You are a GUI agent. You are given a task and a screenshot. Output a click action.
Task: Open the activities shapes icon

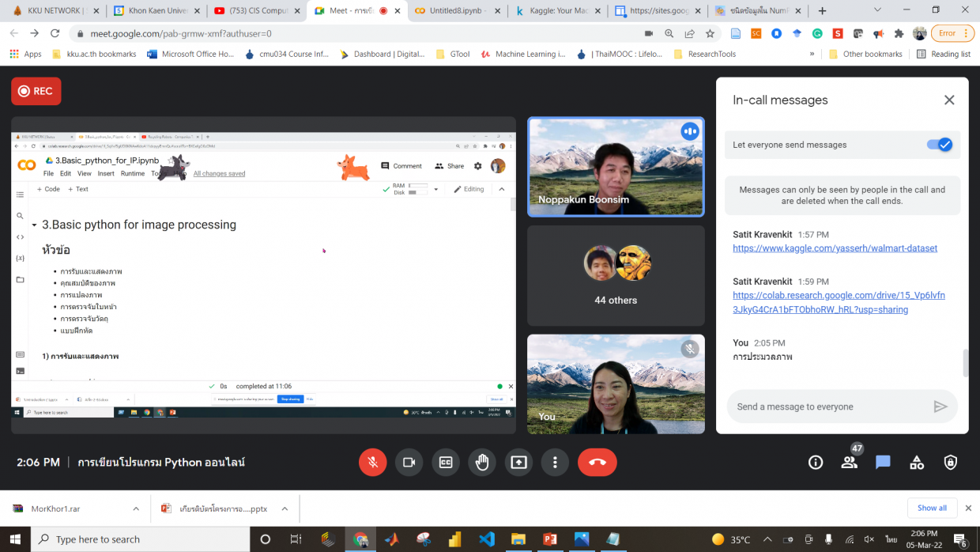coord(917,463)
